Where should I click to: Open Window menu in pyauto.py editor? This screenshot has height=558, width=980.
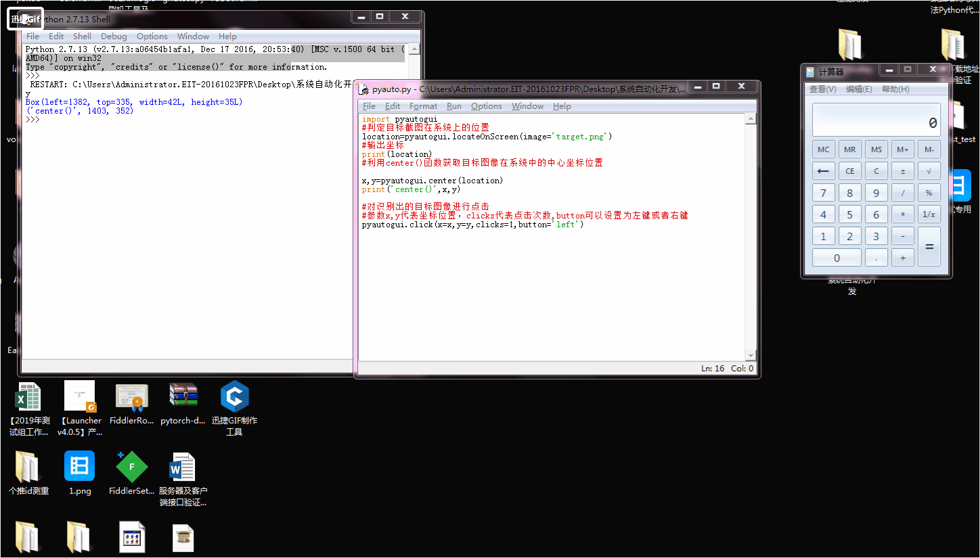pyautogui.click(x=527, y=106)
